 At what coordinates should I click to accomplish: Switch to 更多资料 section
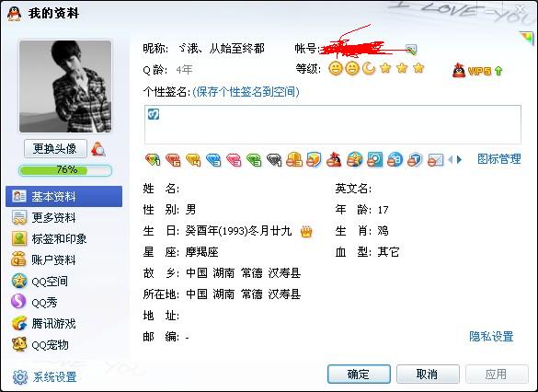click(x=44, y=218)
